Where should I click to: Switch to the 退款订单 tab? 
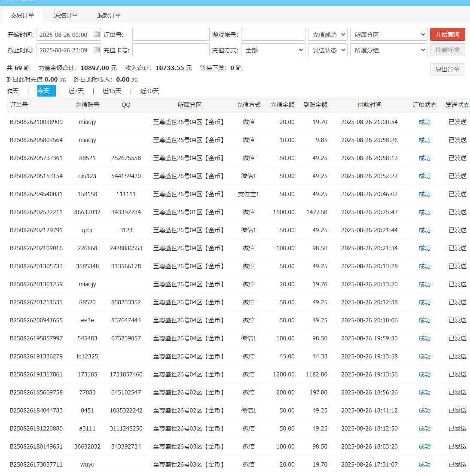[109, 15]
